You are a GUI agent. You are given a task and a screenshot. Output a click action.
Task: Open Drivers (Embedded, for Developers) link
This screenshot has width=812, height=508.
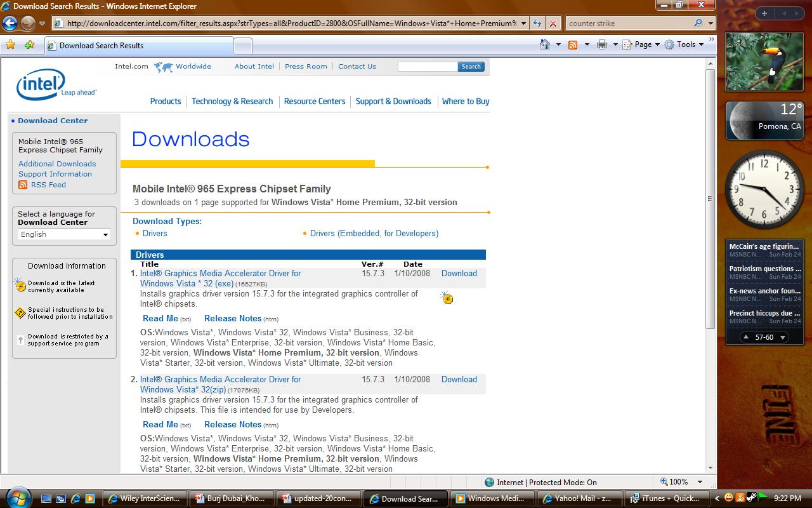(374, 233)
